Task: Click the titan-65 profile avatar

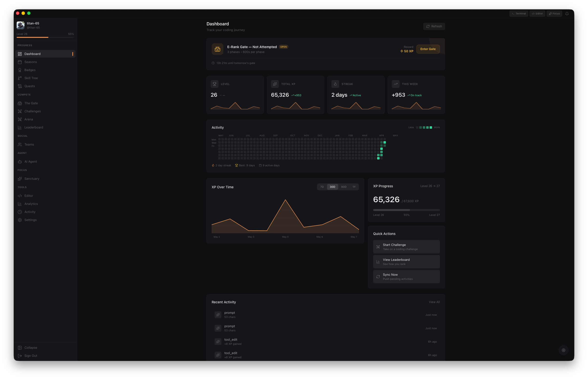Action: coord(21,25)
